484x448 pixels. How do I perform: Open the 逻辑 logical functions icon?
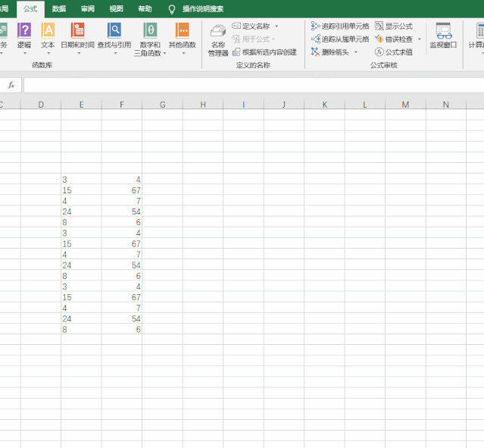pyautogui.click(x=24, y=30)
